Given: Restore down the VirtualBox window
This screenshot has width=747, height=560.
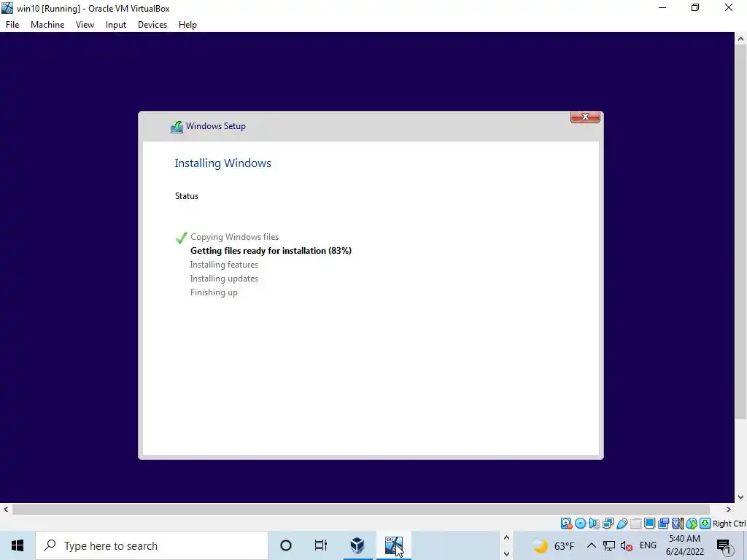Looking at the screenshot, I should tap(695, 7).
